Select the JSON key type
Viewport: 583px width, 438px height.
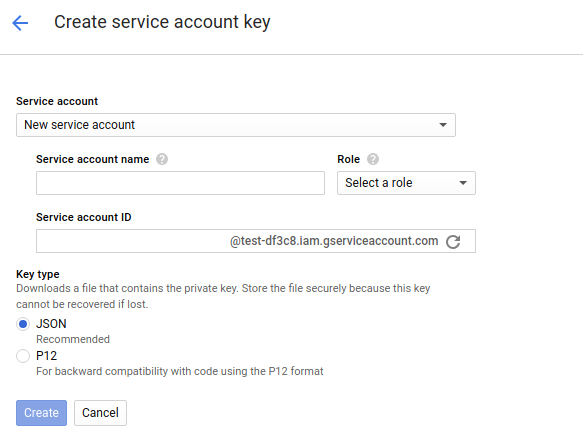23,324
